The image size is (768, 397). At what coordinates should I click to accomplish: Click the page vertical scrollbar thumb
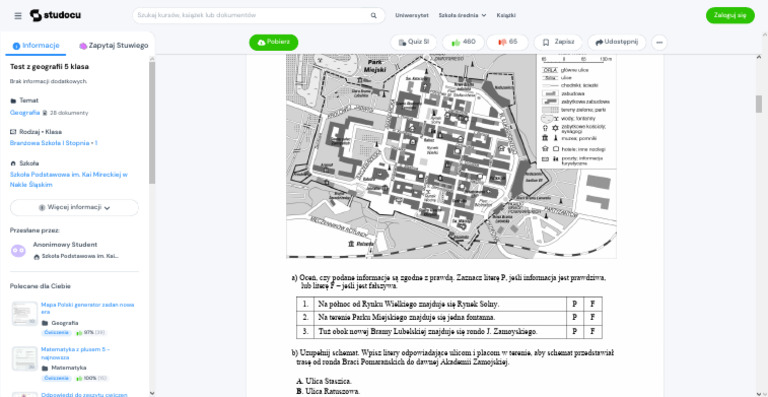pyautogui.click(x=759, y=104)
